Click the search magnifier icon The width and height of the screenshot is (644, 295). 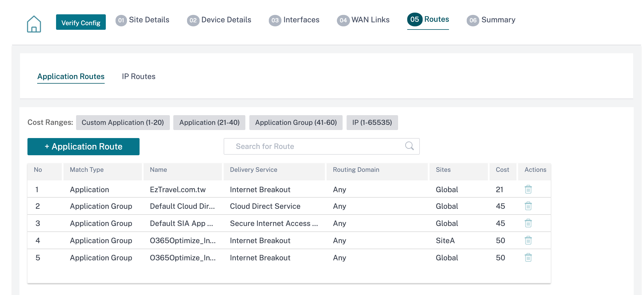[410, 146]
